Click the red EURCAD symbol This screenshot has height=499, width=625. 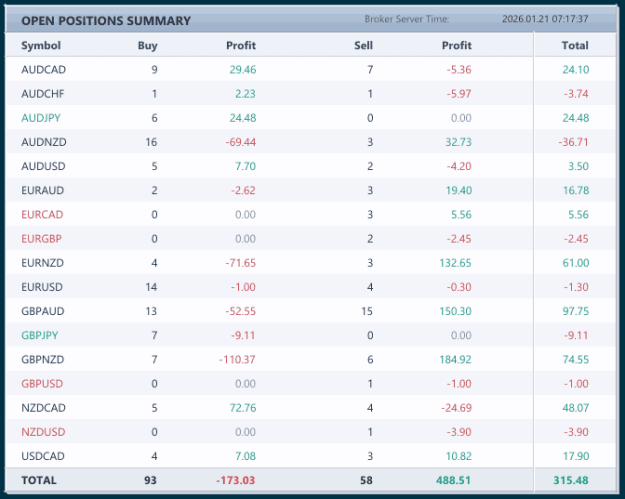[x=42, y=214]
